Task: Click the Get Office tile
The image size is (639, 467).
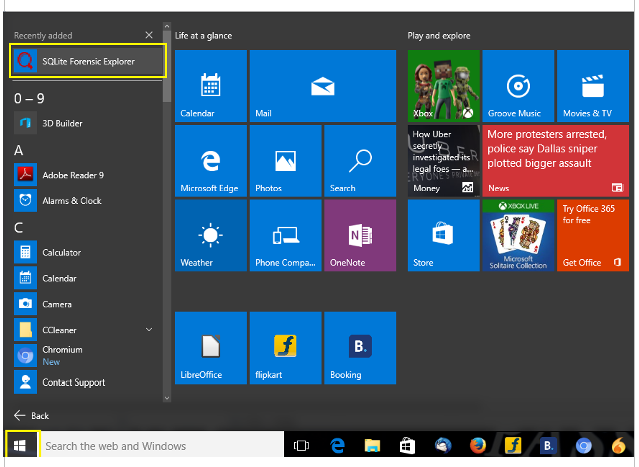Action: (x=593, y=235)
